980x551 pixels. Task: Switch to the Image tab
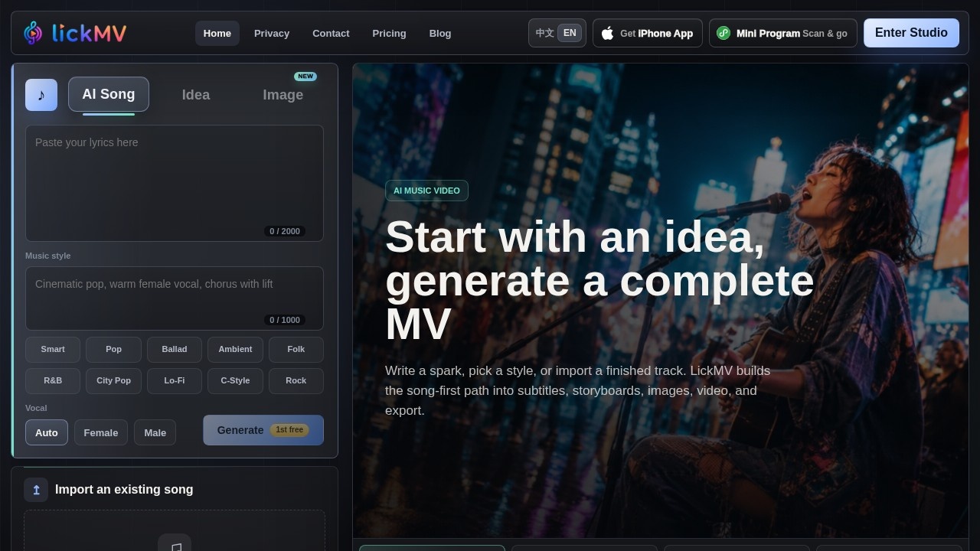[x=283, y=95]
